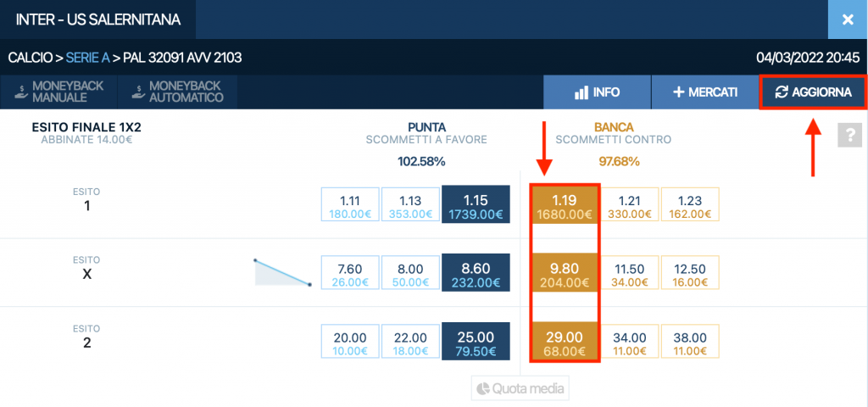Screen dimensions: 868x407
Task: Open the Esito X odds trend graph
Action: click(283, 272)
